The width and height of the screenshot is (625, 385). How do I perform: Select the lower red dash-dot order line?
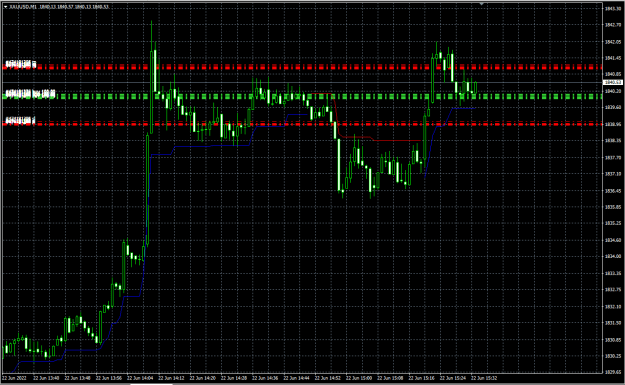click(302, 124)
